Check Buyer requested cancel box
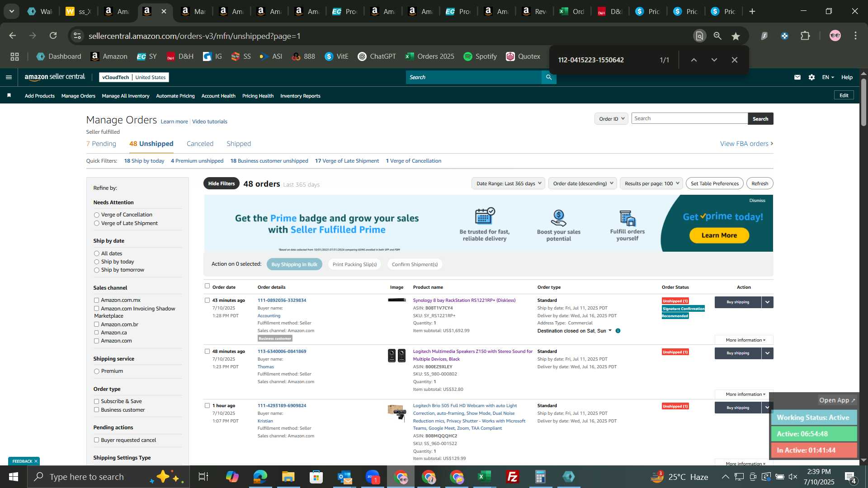 tap(96, 440)
